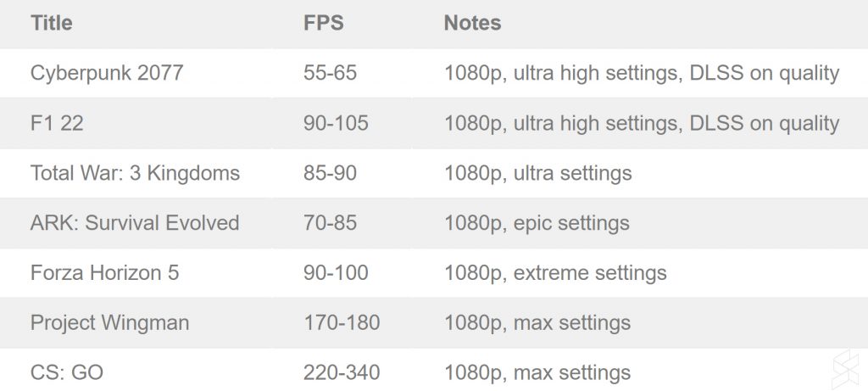Image resolution: width=868 pixels, height=391 pixels.
Task: Select the F1 22 title cell
Action: (57, 124)
